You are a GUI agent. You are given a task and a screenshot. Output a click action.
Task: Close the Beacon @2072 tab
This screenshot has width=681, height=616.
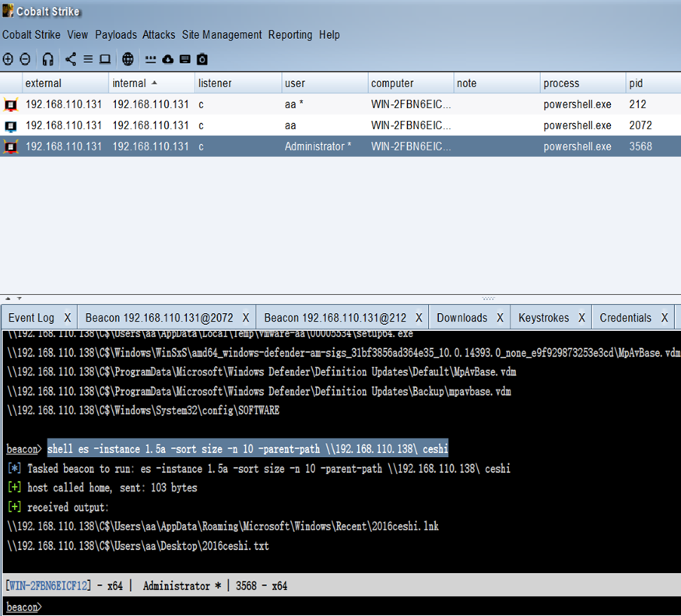tap(246, 318)
